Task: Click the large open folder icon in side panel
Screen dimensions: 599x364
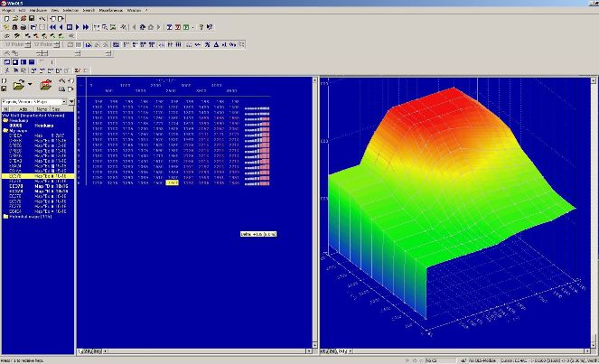Action: tap(17, 85)
